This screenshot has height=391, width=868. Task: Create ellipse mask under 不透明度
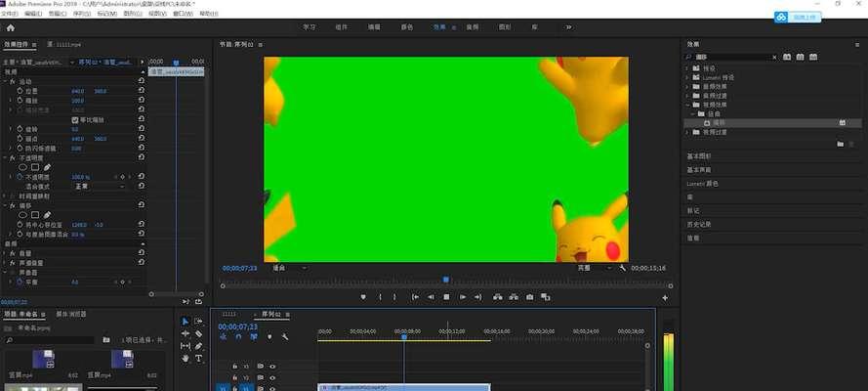pyautogui.click(x=22, y=167)
